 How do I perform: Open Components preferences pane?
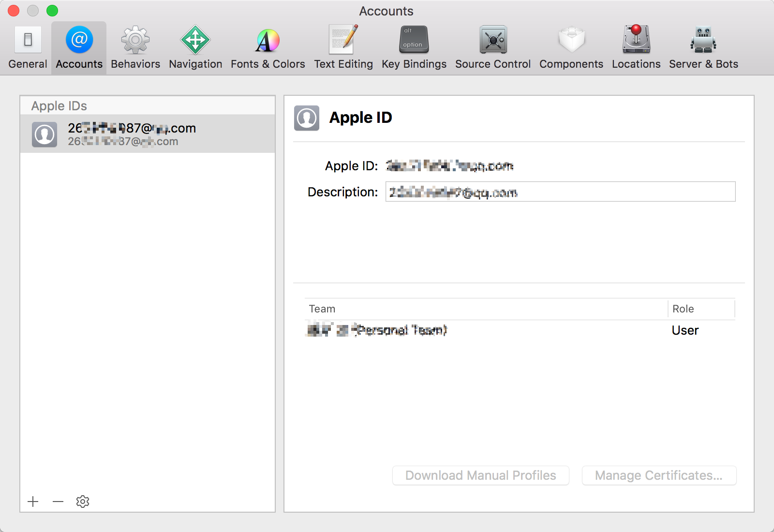pos(571,48)
